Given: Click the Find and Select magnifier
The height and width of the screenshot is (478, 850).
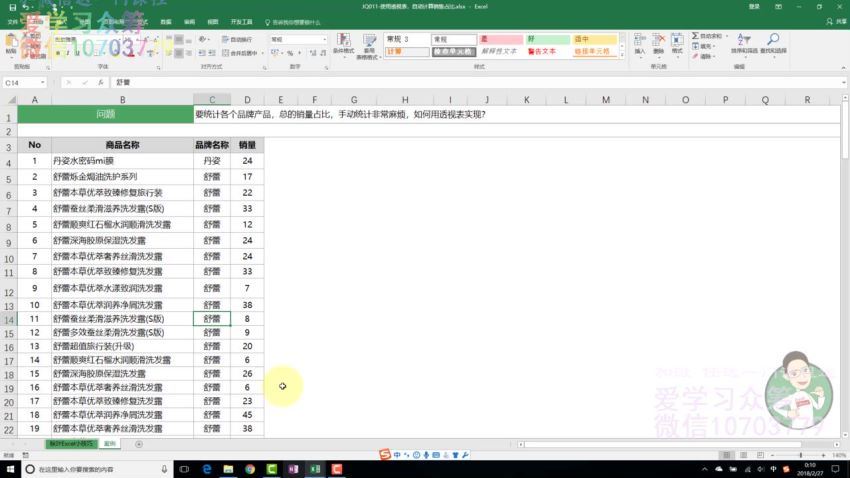Looking at the screenshot, I should click(x=772, y=43).
